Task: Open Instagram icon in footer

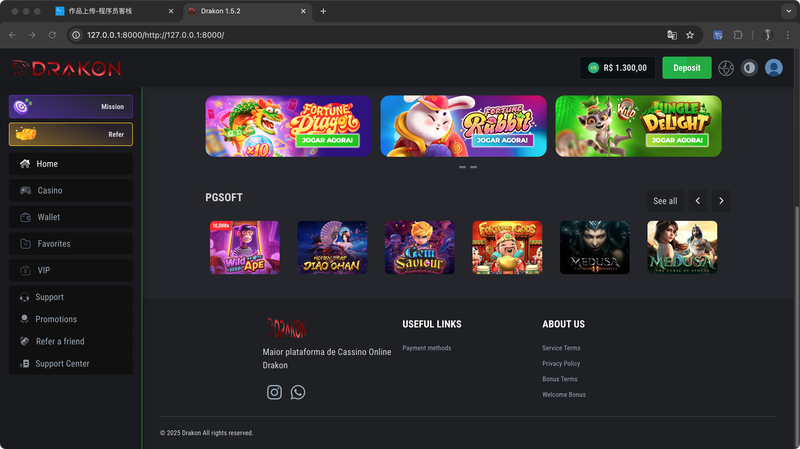Action: coord(274,392)
